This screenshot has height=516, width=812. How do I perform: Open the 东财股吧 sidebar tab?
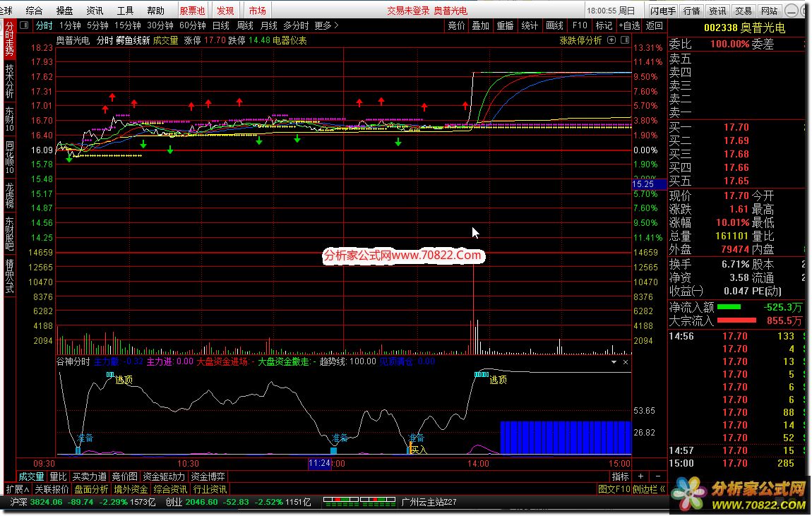tap(9, 233)
